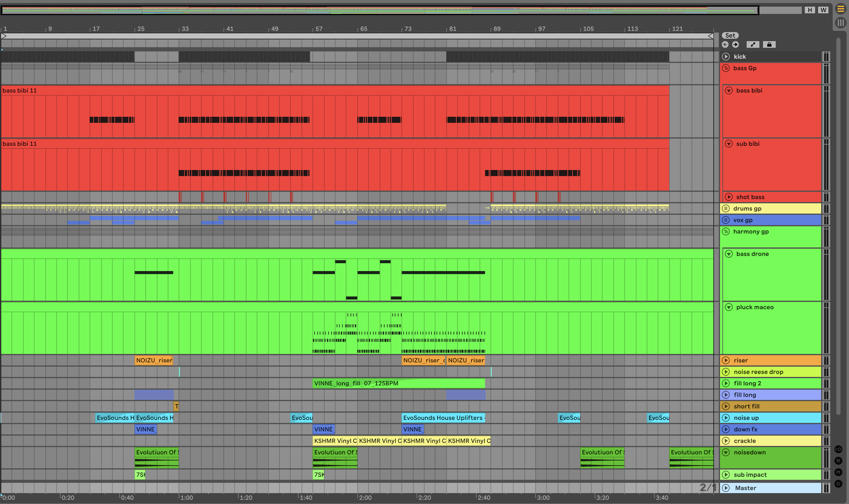Click the Lock Envelopes padlock icon
The width and height of the screenshot is (849, 504).
(x=769, y=44)
